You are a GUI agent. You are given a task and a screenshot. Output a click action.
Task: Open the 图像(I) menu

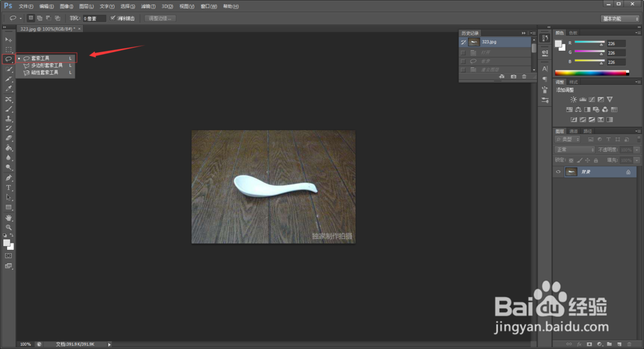coord(66,6)
